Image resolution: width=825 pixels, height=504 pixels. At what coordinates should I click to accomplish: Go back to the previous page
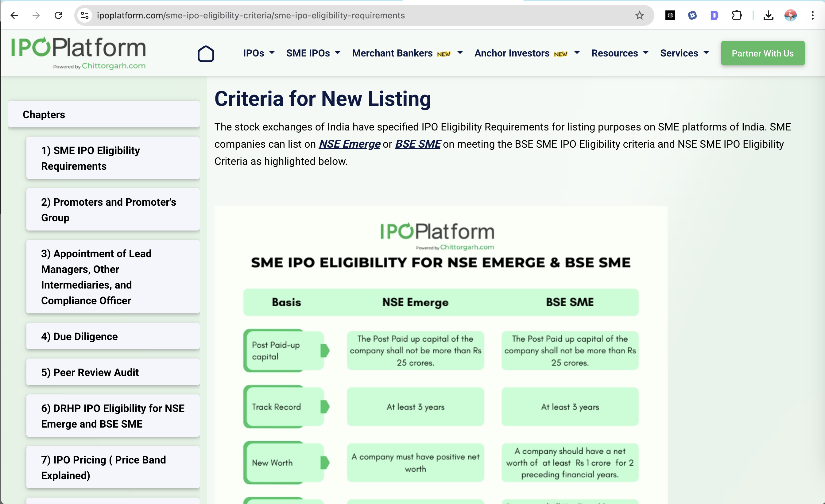14,15
